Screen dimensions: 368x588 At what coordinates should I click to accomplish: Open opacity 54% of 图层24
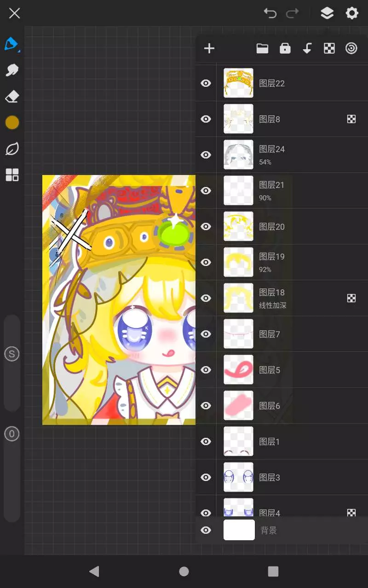tap(265, 162)
